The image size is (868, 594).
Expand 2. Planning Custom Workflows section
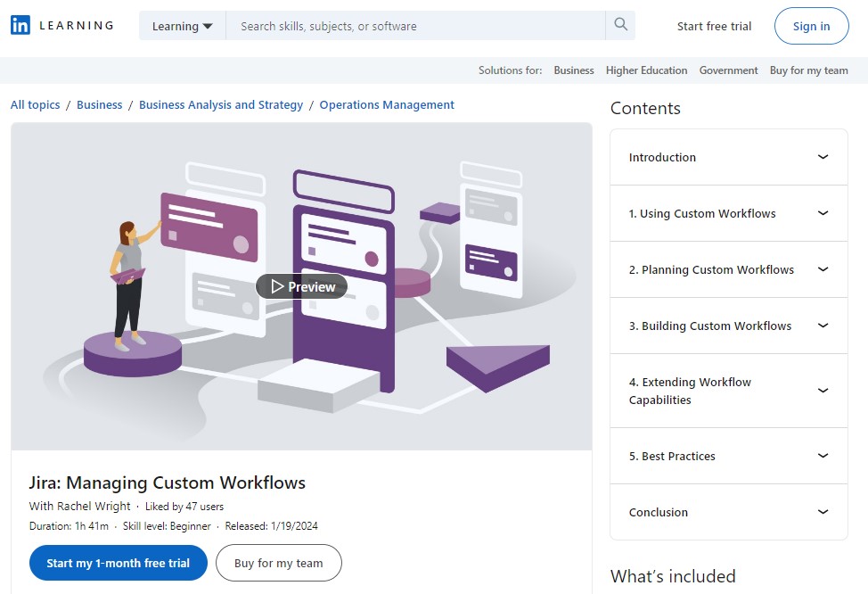pyautogui.click(x=728, y=270)
